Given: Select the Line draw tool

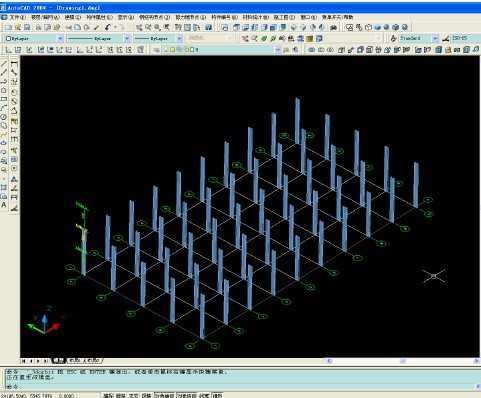Looking at the screenshot, I should pyautogui.click(x=4, y=63).
